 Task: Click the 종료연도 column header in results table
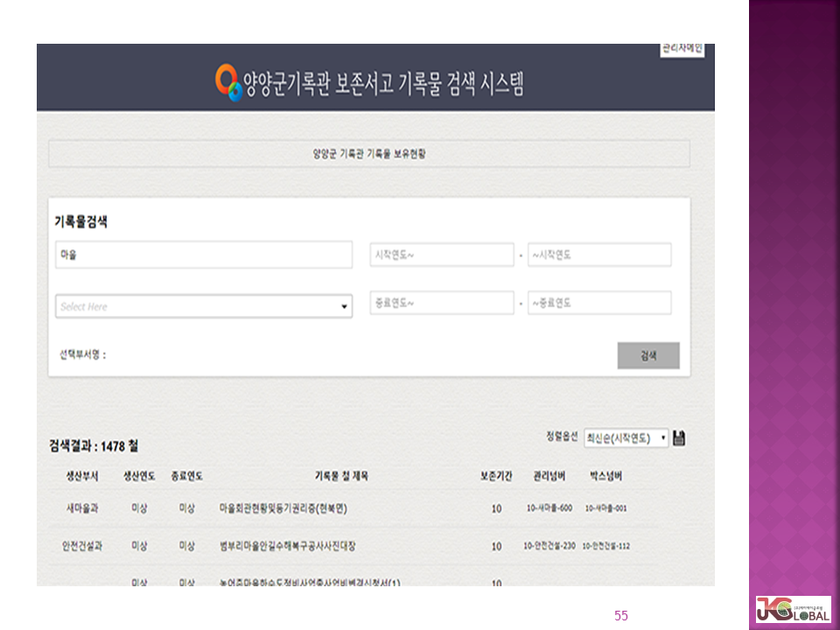[x=186, y=476]
